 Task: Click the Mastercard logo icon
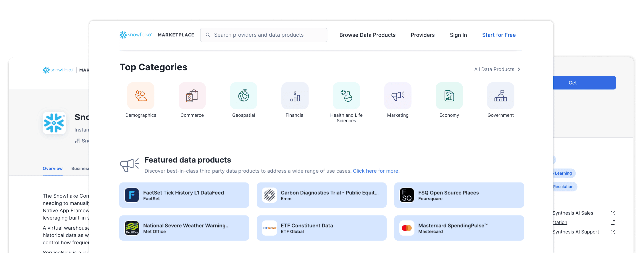click(x=407, y=228)
